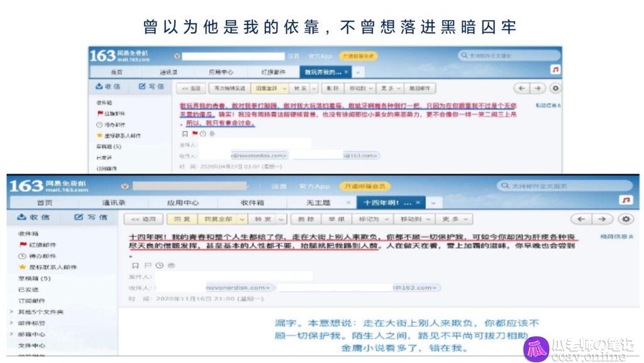Open 草稿箱 (5) folder in lower window sidebar
This screenshot has height=363, width=644.
(34, 279)
